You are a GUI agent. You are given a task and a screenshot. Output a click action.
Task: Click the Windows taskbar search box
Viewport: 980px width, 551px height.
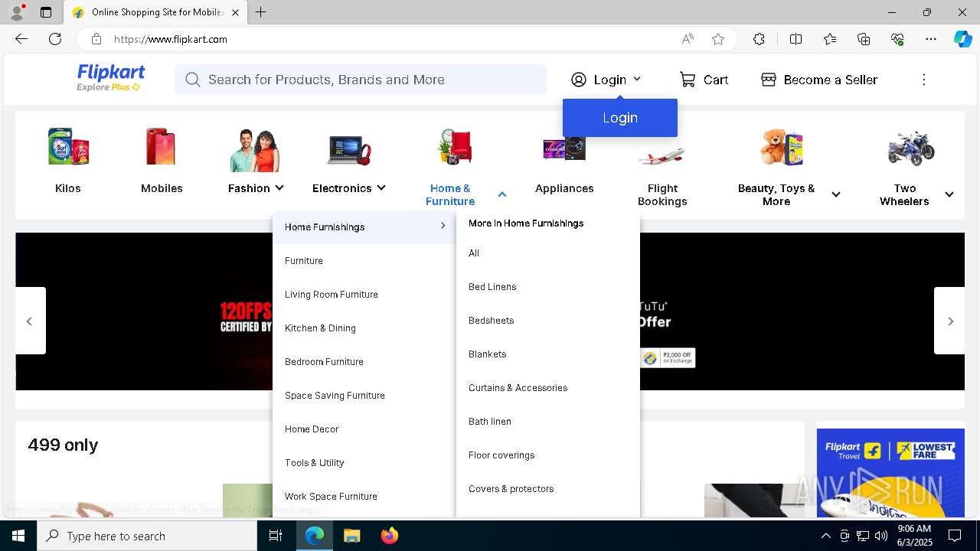(147, 536)
